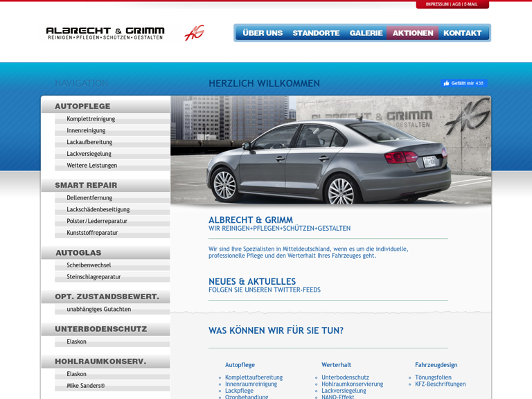
Task: Select the Aktionen navigation tab
Action: [413, 33]
